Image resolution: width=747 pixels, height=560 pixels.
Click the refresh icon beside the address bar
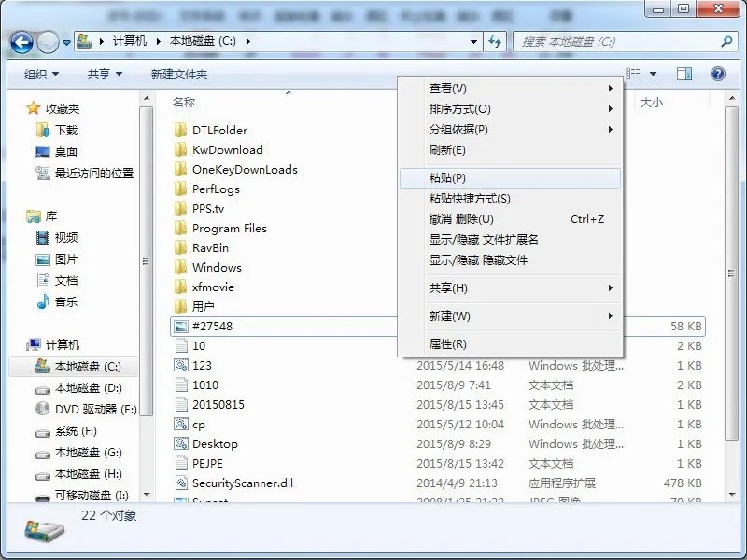(496, 42)
